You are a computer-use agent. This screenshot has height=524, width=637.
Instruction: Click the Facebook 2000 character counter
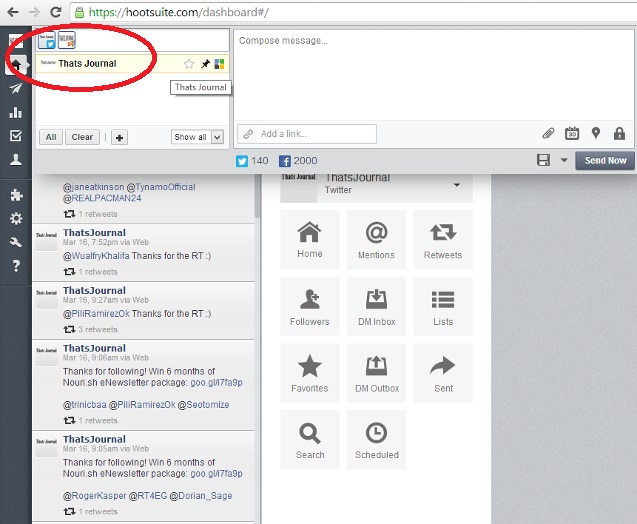coord(298,161)
